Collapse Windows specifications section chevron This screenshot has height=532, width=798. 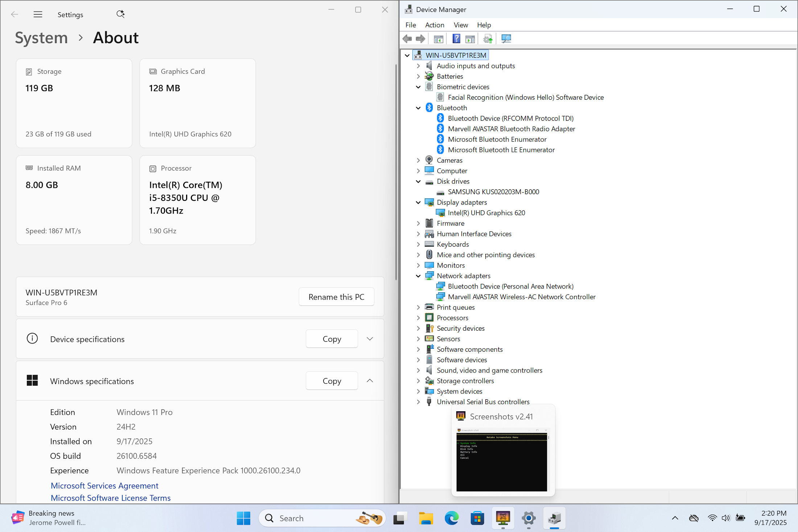click(x=370, y=381)
